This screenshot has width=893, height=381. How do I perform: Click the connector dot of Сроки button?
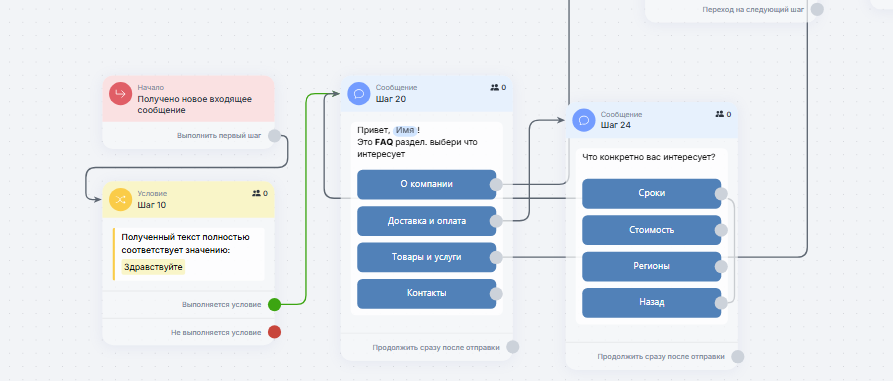(x=721, y=194)
